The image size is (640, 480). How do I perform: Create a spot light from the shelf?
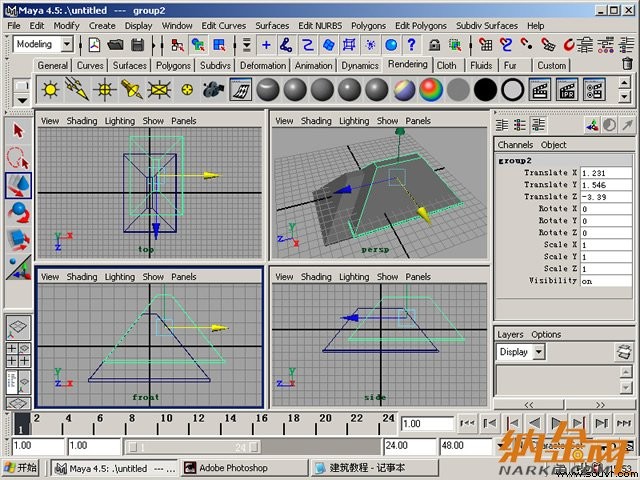click(x=131, y=89)
